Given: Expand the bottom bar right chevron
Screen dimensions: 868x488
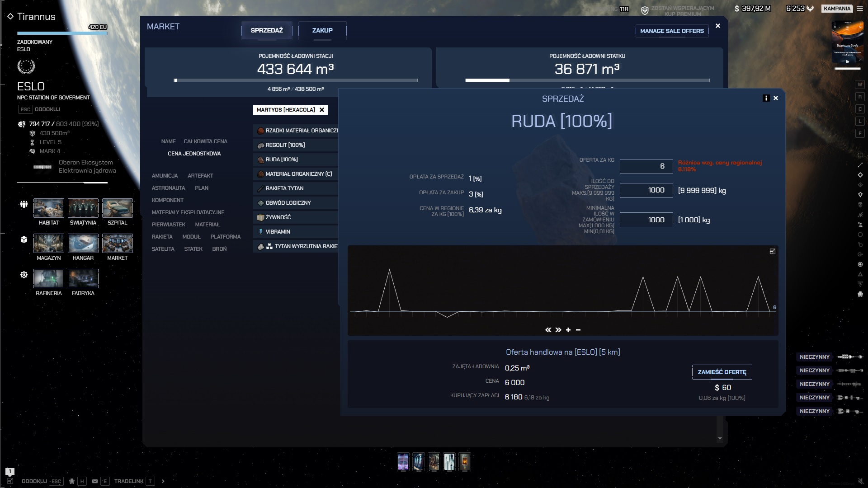Looking at the screenshot, I should pyautogui.click(x=163, y=481).
